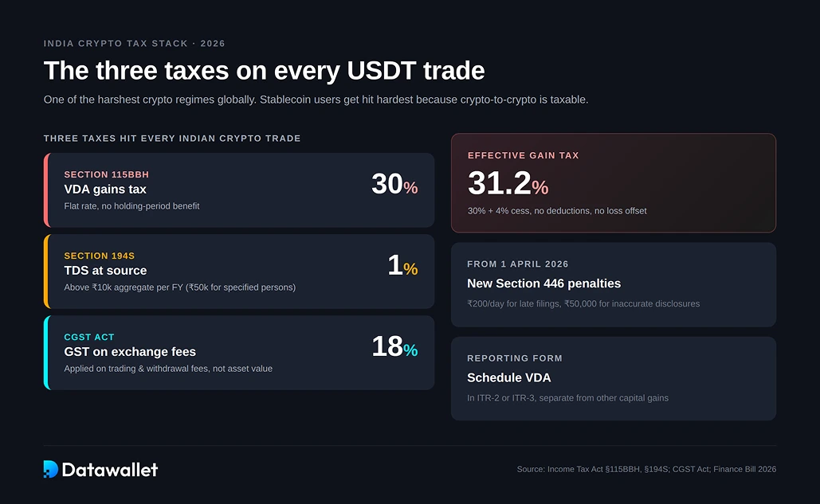Open the THREE TAXES section heading
The image size is (820, 504).
tap(172, 138)
